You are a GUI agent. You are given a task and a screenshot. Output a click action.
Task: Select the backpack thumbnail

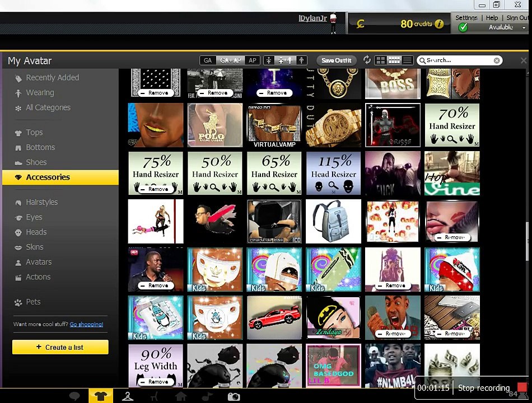(333, 221)
